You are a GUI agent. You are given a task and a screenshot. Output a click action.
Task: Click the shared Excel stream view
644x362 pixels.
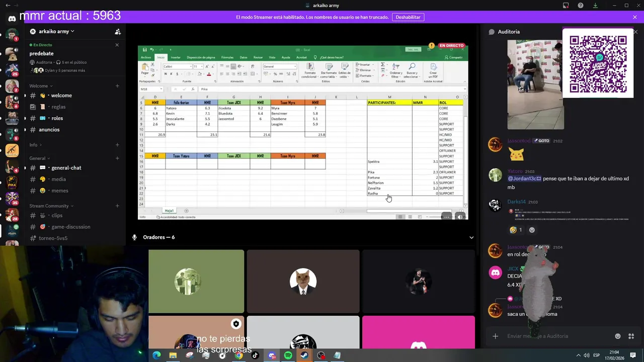click(303, 132)
